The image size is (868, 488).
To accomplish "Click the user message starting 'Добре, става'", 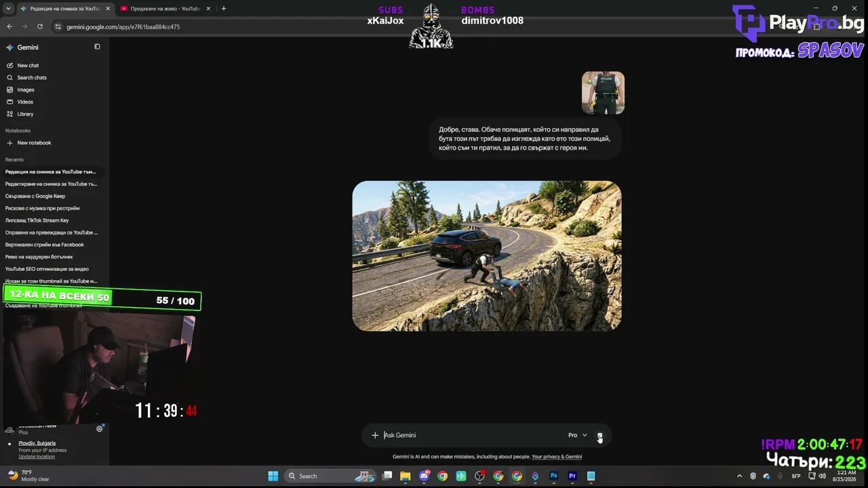I will [x=525, y=139].
